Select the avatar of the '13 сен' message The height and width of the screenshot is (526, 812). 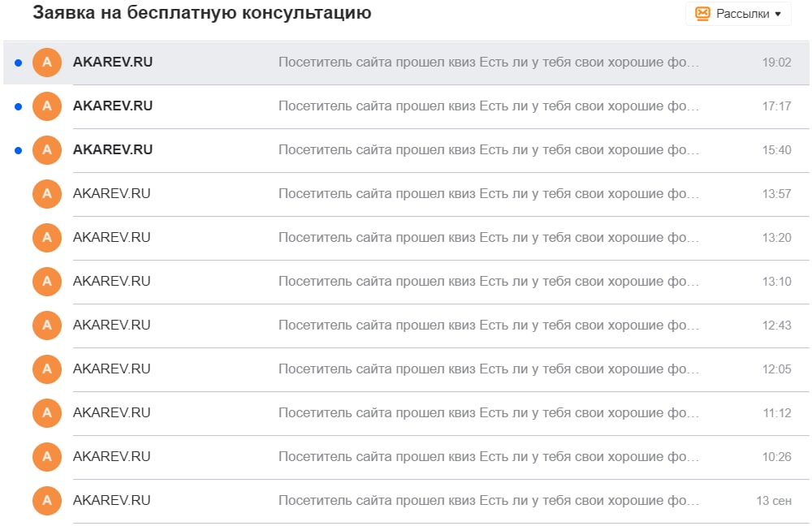(46, 500)
